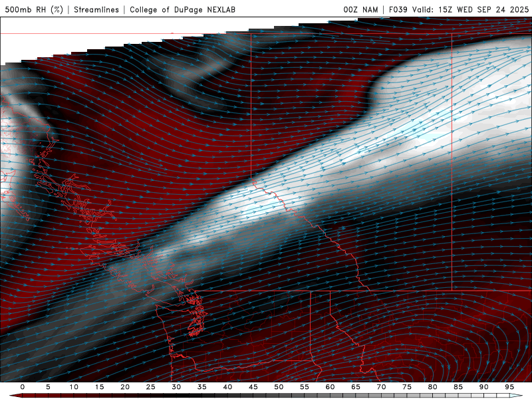The height and width of the screenshot is (399, 532).
Task: Click the colorbar label "60"
Action: click(x=330, y=387)
